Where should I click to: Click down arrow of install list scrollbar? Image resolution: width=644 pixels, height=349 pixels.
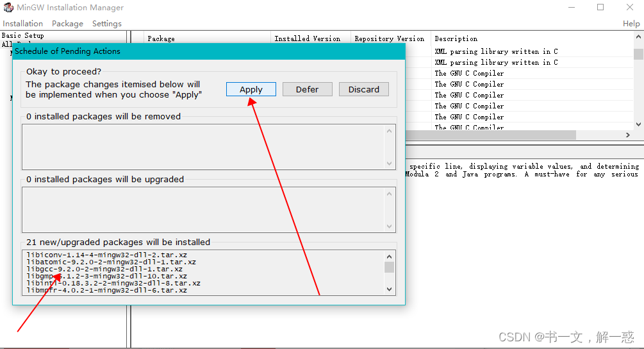coord(390,289)
